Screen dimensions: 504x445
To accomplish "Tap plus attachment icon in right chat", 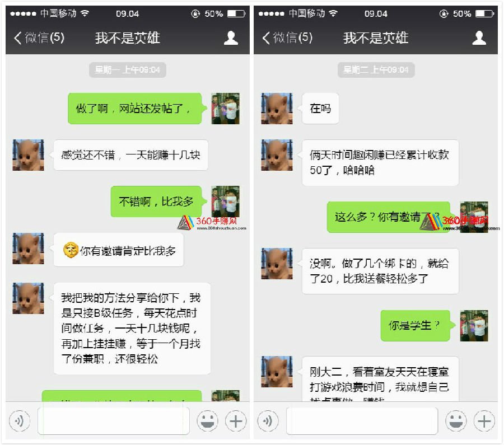I will pyautogui.click(x=484, y=421).
